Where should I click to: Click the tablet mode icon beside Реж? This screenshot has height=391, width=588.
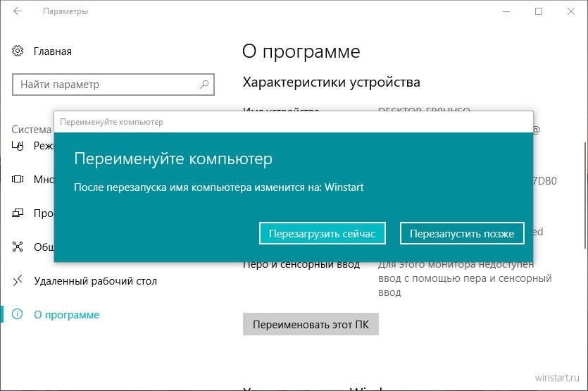click(18, 146)
